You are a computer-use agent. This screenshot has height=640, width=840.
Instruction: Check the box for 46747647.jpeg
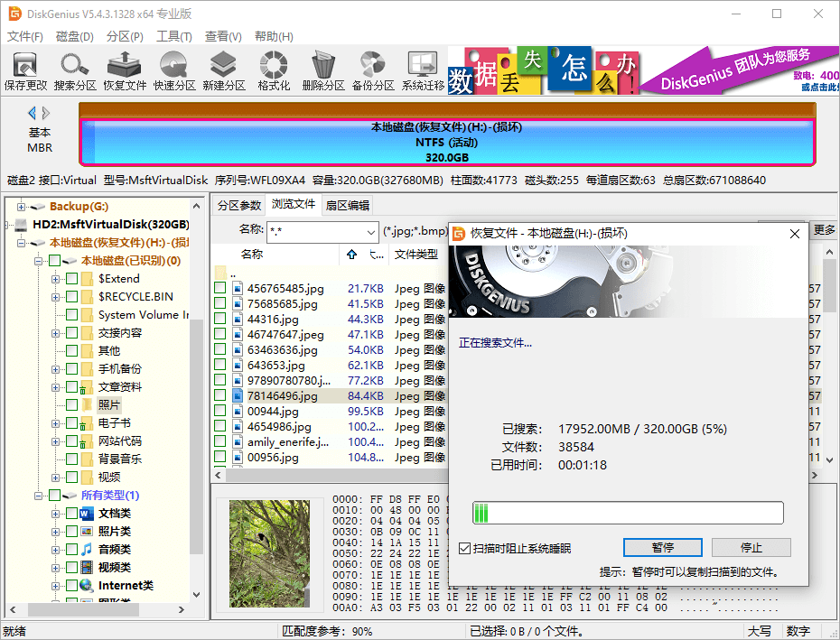tap(220, 334)
